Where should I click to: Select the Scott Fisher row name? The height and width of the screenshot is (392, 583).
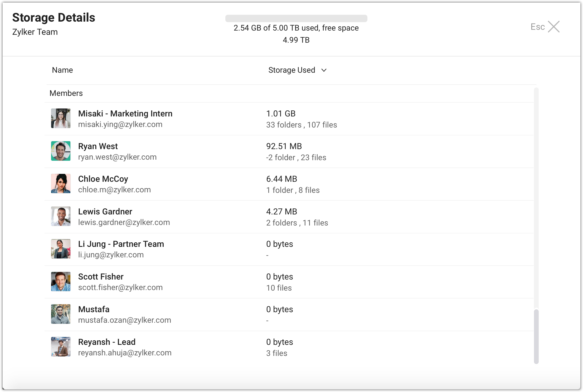pyautogui.click(x=101, y=277)
